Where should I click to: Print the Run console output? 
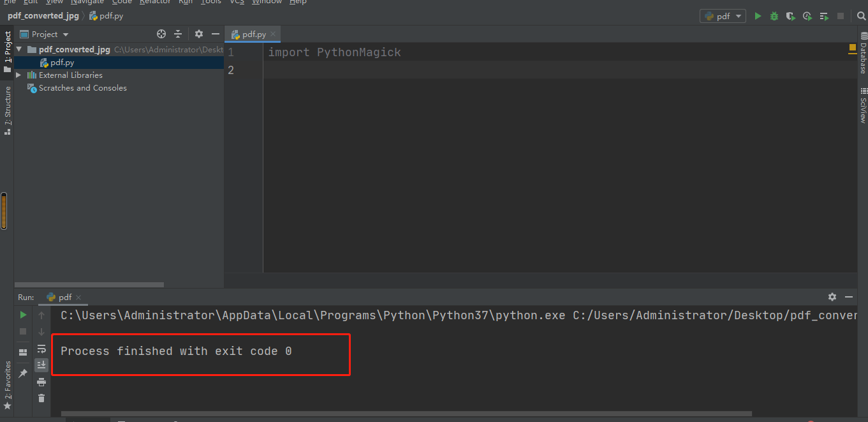[x=41, y=382]
